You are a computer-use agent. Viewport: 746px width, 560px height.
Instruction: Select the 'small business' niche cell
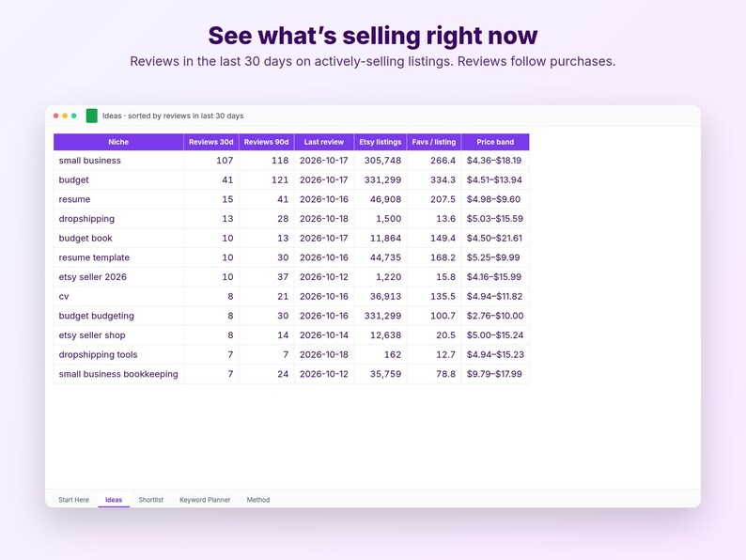click(118, 161)
